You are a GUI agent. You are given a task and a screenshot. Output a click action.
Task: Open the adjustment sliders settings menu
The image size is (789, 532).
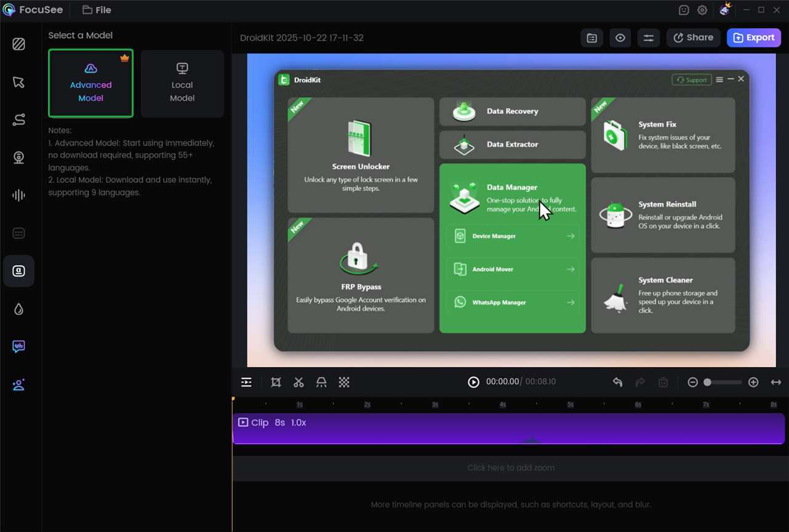[649, 38]
